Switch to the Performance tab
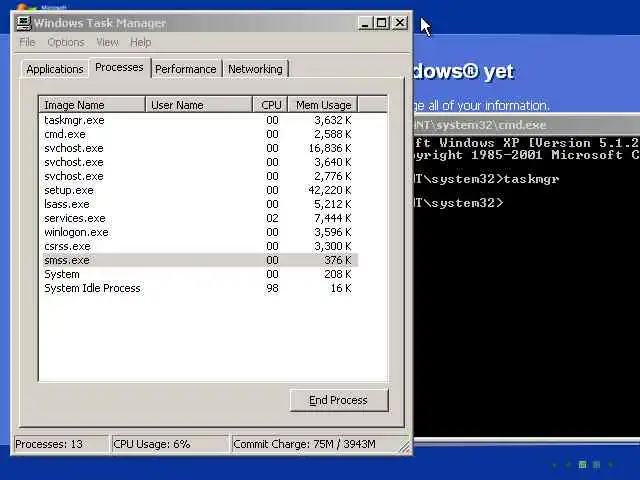 coord(186,69)
